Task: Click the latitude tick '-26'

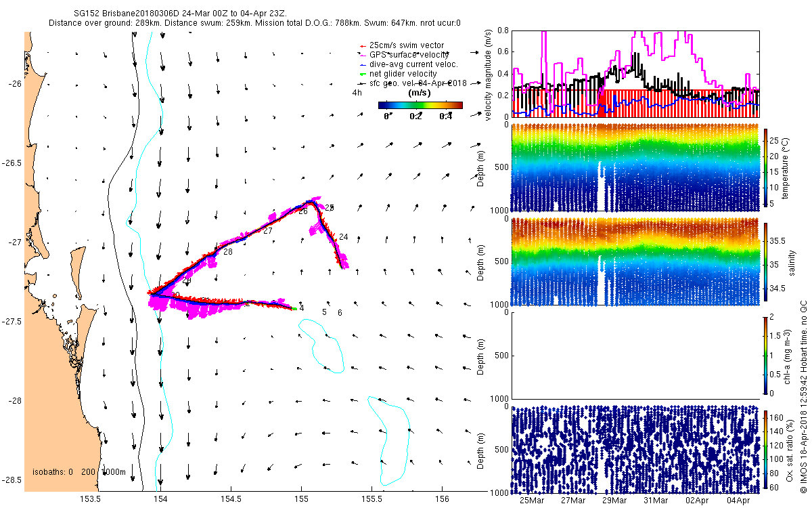Action: click(x=15, y=84)
